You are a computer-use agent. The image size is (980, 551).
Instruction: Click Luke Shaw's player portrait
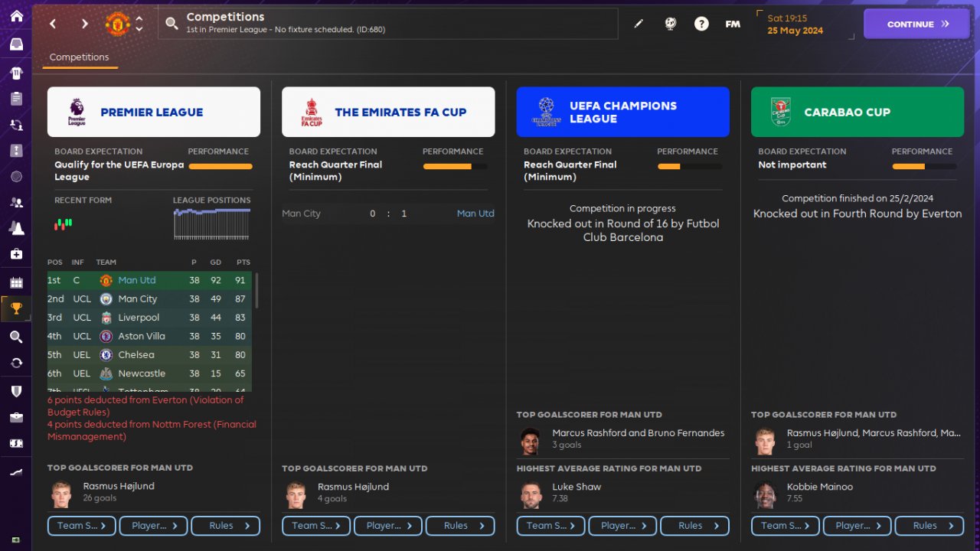531,494
